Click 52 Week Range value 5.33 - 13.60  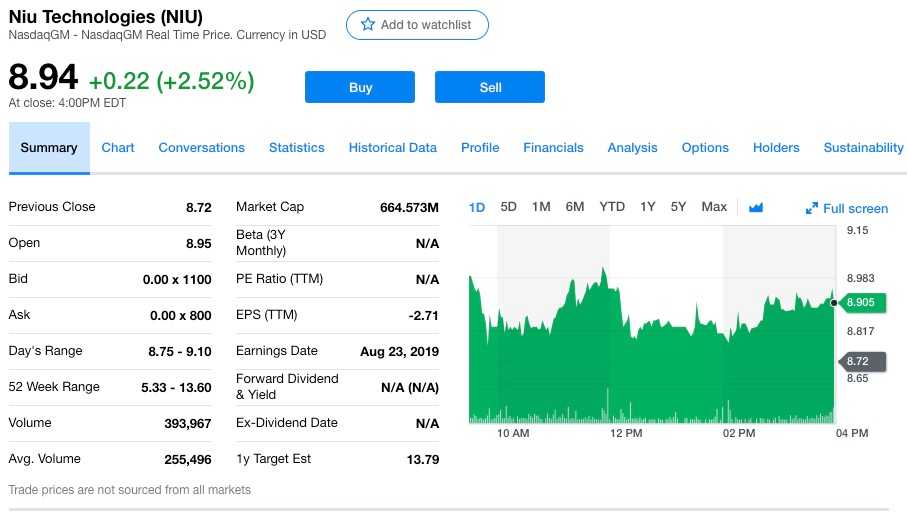(176, 387)
